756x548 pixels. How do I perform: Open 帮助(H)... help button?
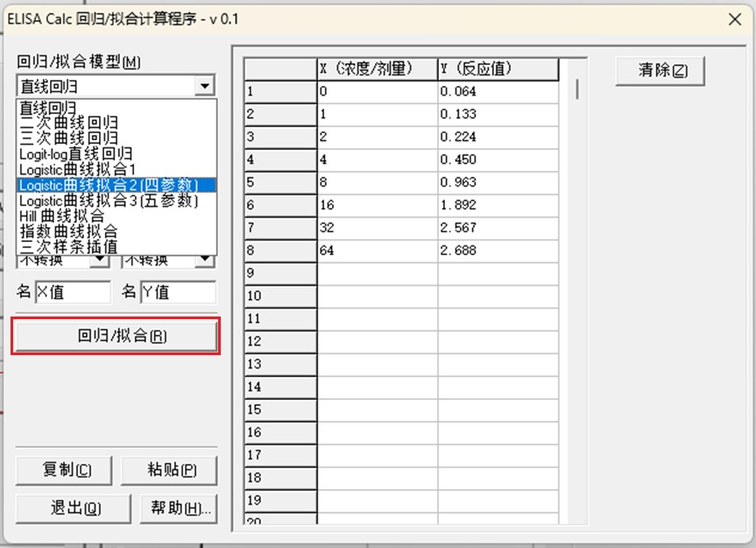tap(178, 509)
